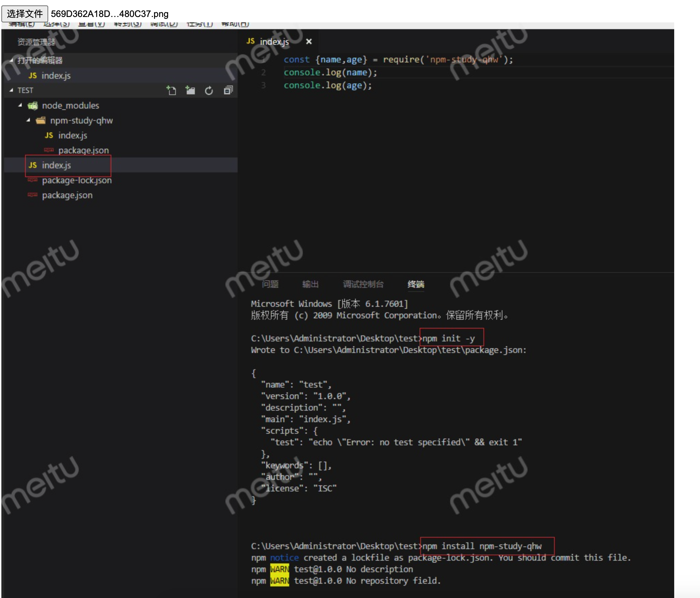Switch to the 输出 panel tab
The height and width of the screenshot is (598, 700).
310,284
